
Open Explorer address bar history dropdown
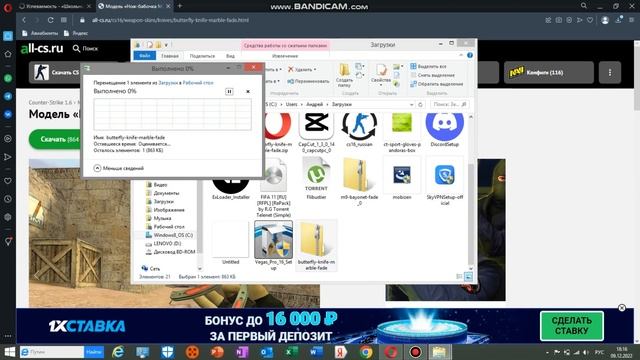(x=411, y=104)
